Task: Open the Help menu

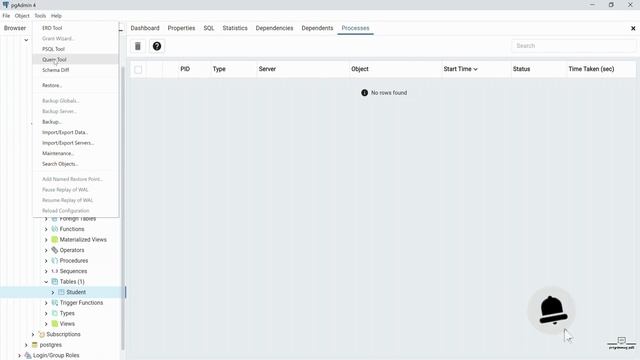Action: pyautogui.click(x=56, y=16)
